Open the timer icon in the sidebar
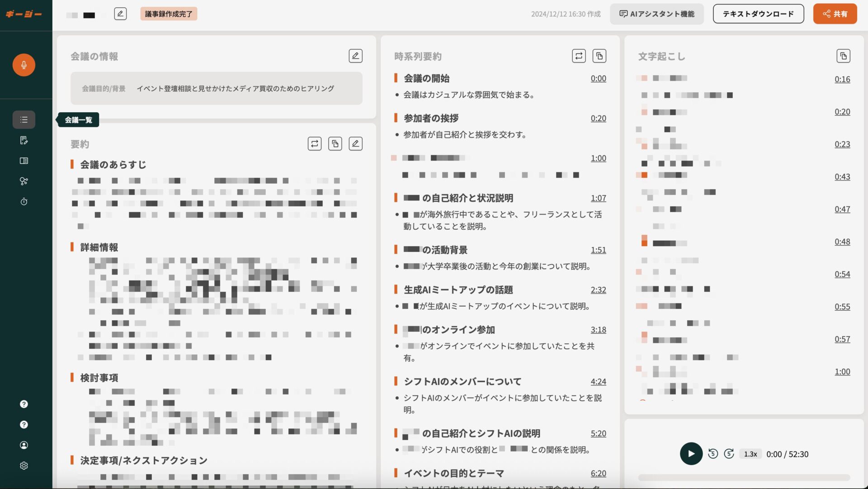 pyautogui.click(x=24, y=201)
